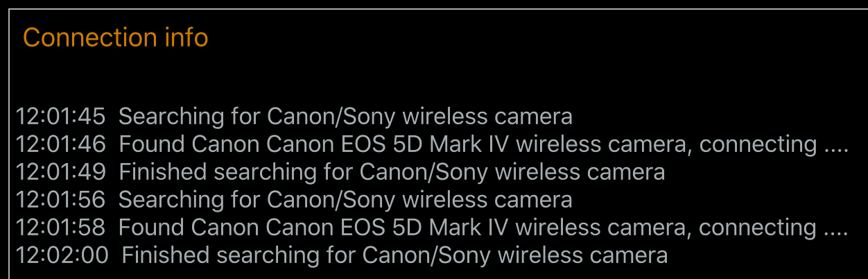Select the 12:02:00 timestamp
This screenshot has height=279, width=868.
click(x=62, y=255)
